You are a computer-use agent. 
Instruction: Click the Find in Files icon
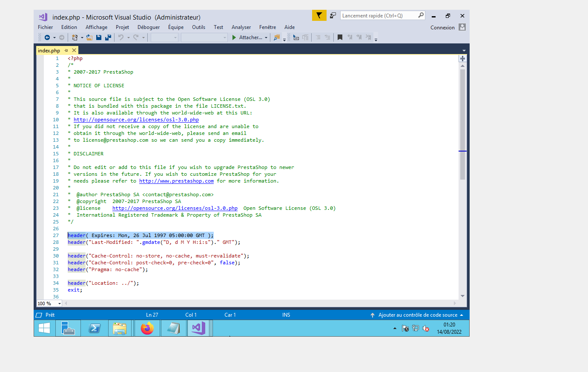(277, 37)
